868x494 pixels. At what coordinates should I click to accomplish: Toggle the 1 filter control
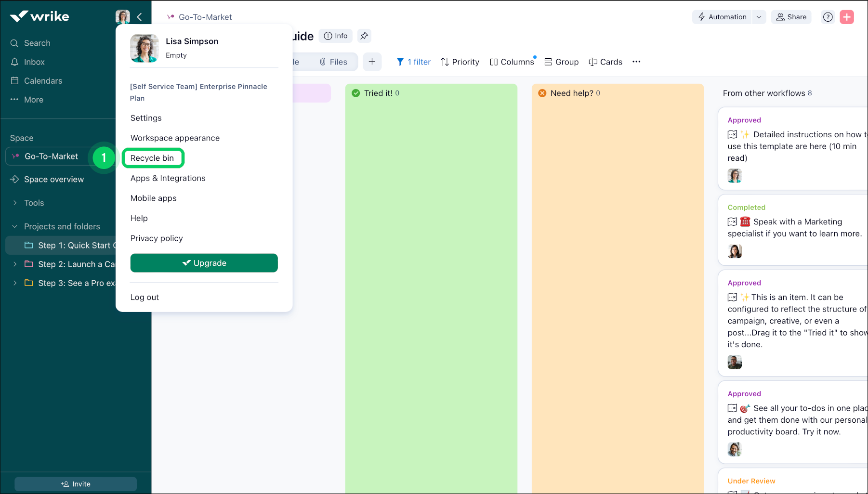point(413,62)
